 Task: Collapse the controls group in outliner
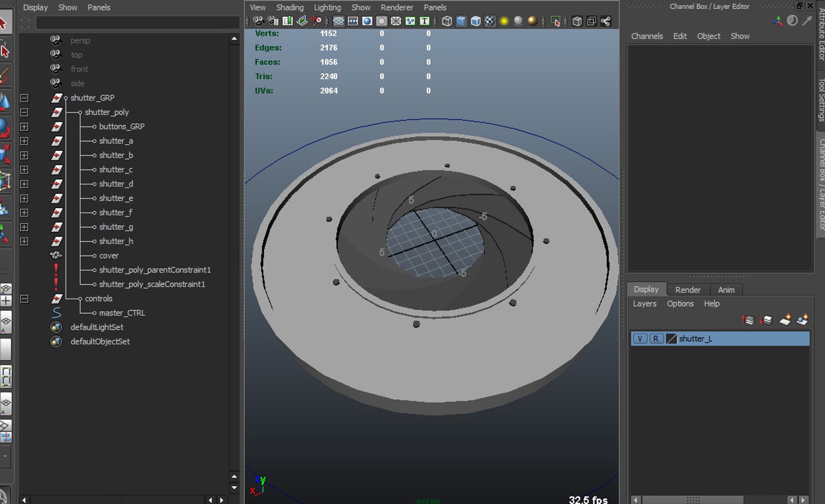click(x=24, y=299)
